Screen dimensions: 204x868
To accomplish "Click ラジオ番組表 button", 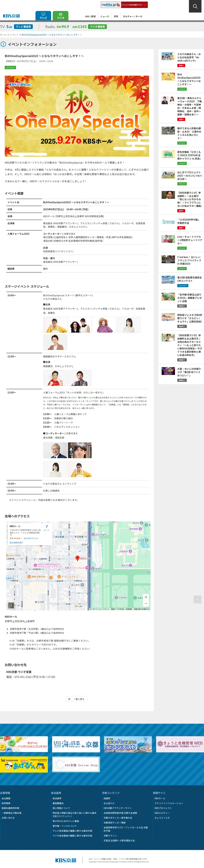I will pos(98,27).
